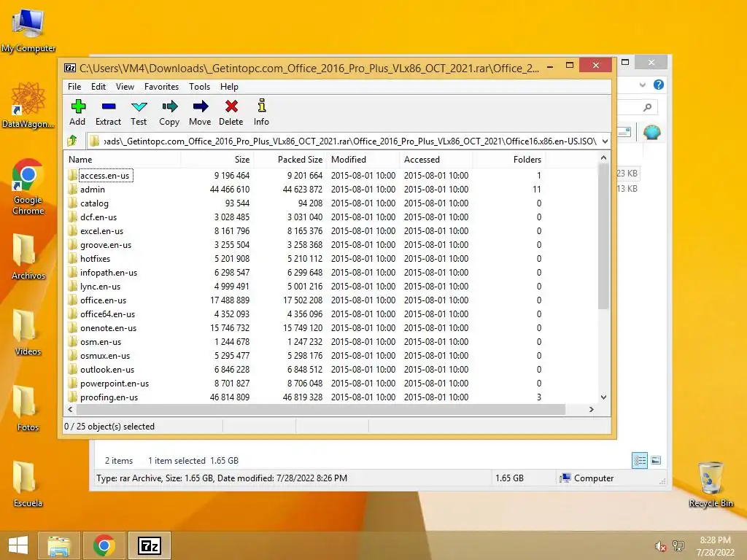Click the scroll down arrow

pyautogui.click(x=603, y=397)
